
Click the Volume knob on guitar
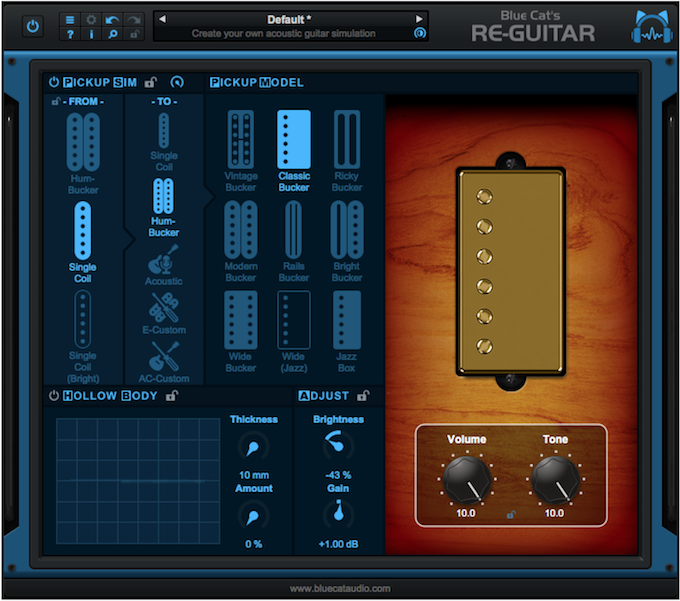click(x=467, y=481)
